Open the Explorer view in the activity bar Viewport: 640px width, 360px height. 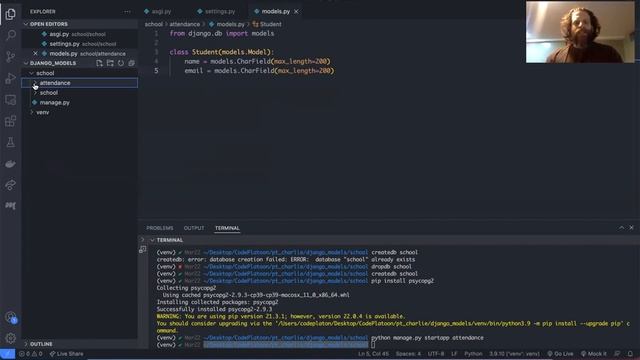(x=11, y=14)
